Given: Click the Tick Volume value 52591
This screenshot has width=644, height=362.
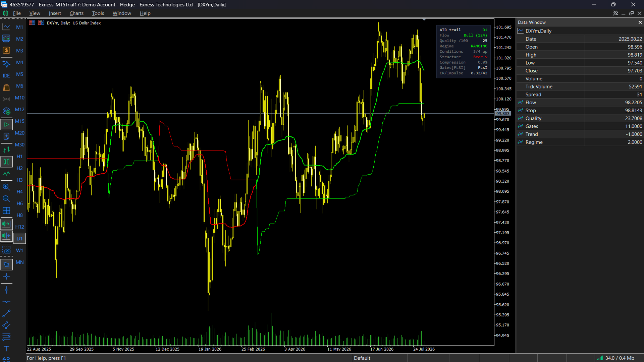Looking at the screenshot, I should pyautogui.click(x=635, y=86).
